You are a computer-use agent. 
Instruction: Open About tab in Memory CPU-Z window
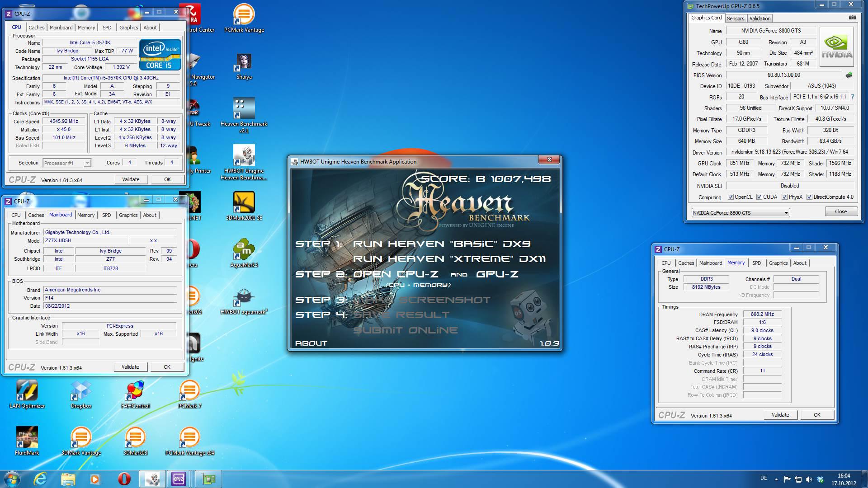(x=800, y=263)
